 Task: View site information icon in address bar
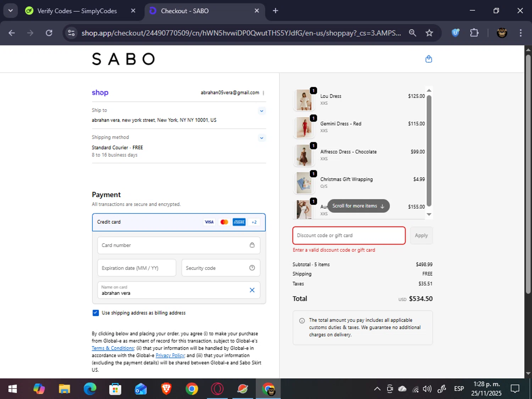tap(71, 33)
